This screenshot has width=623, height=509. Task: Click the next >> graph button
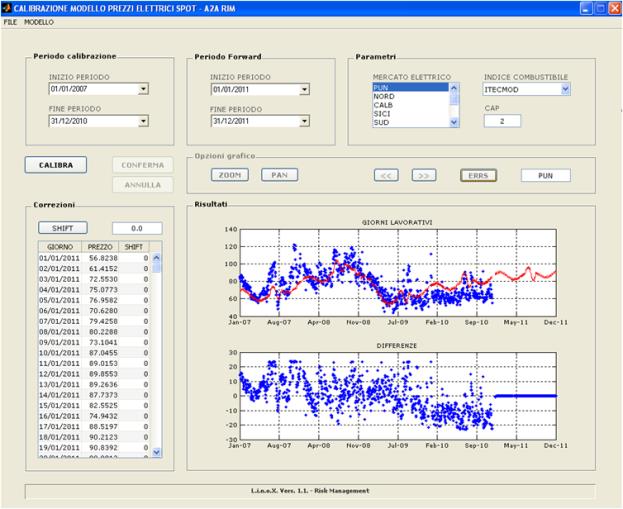point(424,175)
